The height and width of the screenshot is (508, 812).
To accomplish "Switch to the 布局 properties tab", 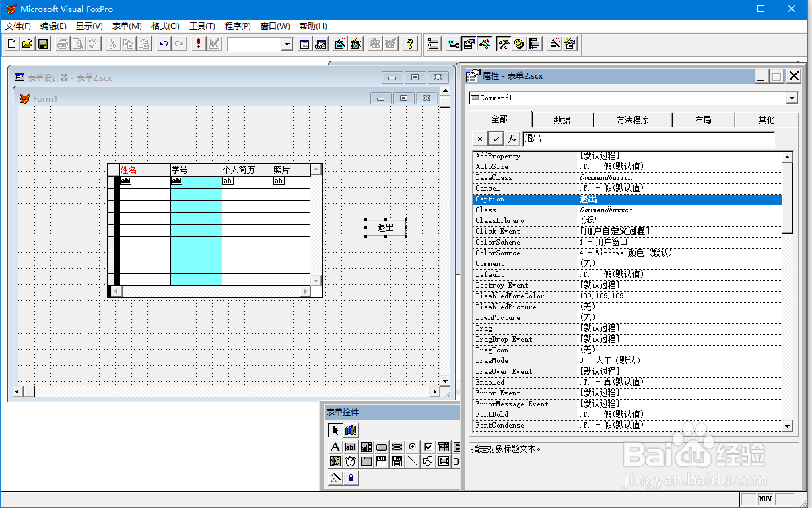I will [703, 120].
